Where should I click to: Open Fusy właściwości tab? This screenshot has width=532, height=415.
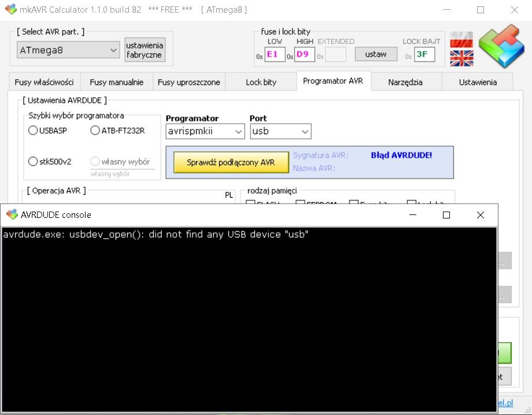[44, 82]
